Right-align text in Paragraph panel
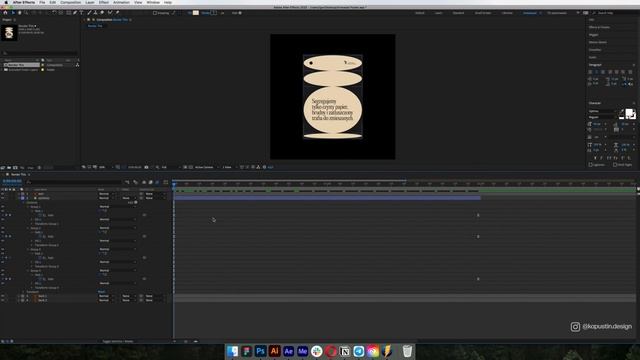640x360 pixels. 603,72
